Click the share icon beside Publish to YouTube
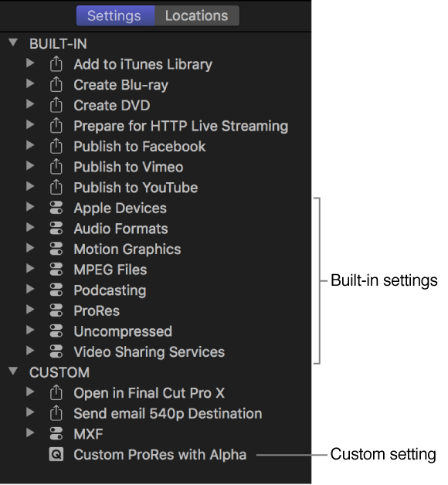Image resolution: width=448 pixels, height=485 pixels. [x=56, y=187]
